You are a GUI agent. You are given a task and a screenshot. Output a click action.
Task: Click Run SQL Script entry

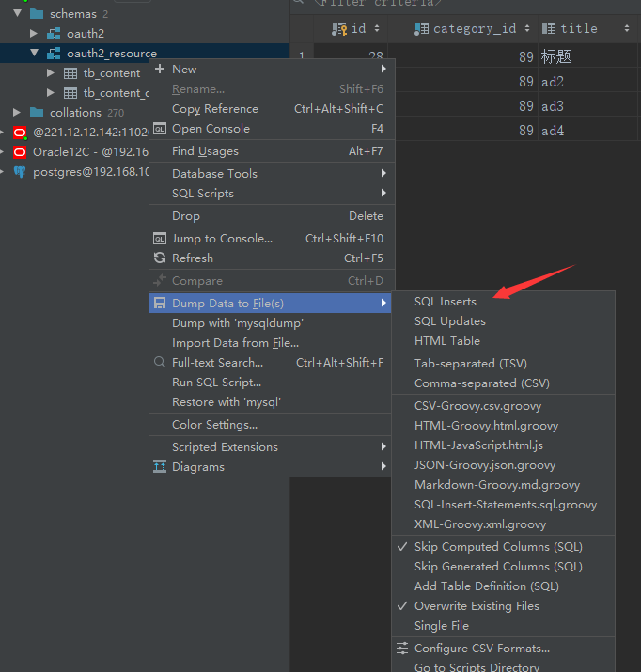tap(271, 383)
